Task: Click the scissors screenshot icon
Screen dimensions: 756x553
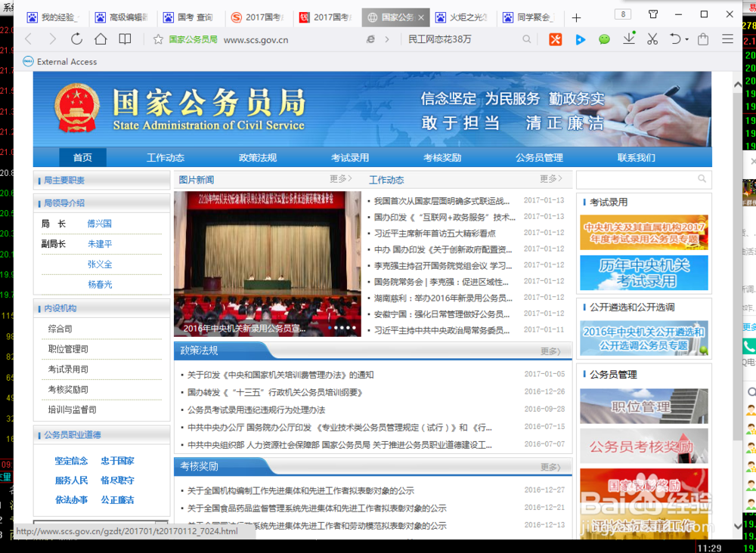Action: 652,39
